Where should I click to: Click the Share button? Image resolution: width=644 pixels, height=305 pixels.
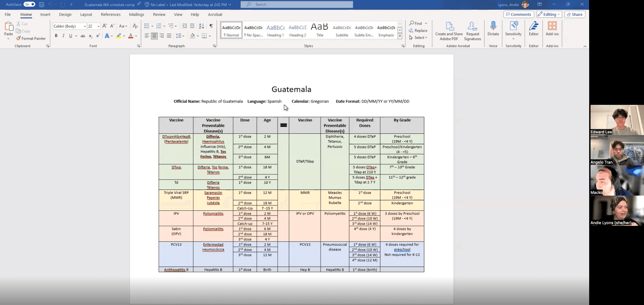[575, 14]
